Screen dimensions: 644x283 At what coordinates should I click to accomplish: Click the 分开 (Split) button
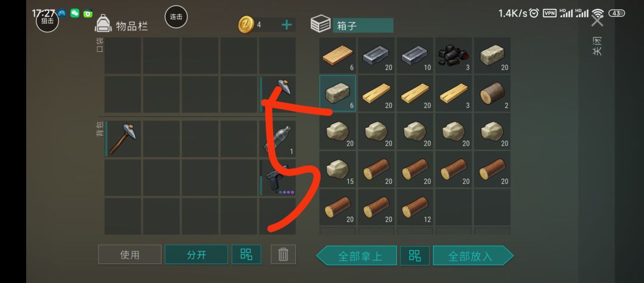pos(196,254)
